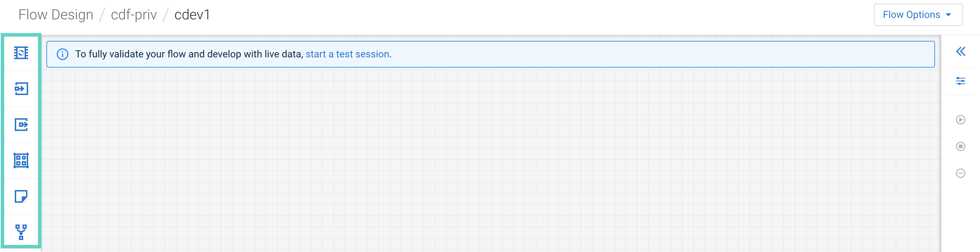Click the empty grid canvas area

(491, 160)
